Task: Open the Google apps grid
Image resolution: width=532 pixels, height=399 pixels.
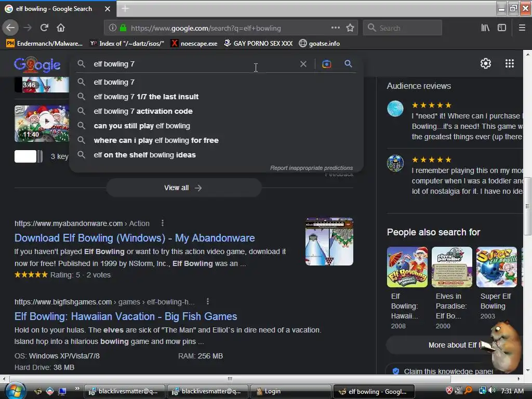Action: pos(510,63)
